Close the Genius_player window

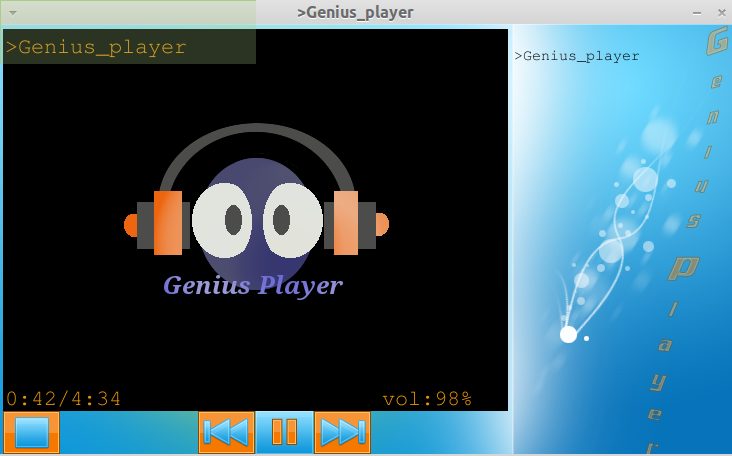[721, 13]
